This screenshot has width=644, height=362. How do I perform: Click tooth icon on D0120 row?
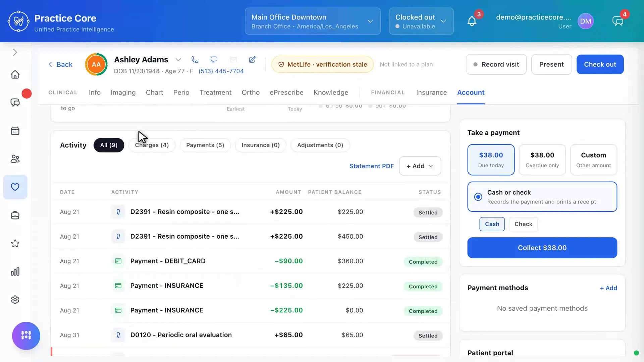pos(118,335)
